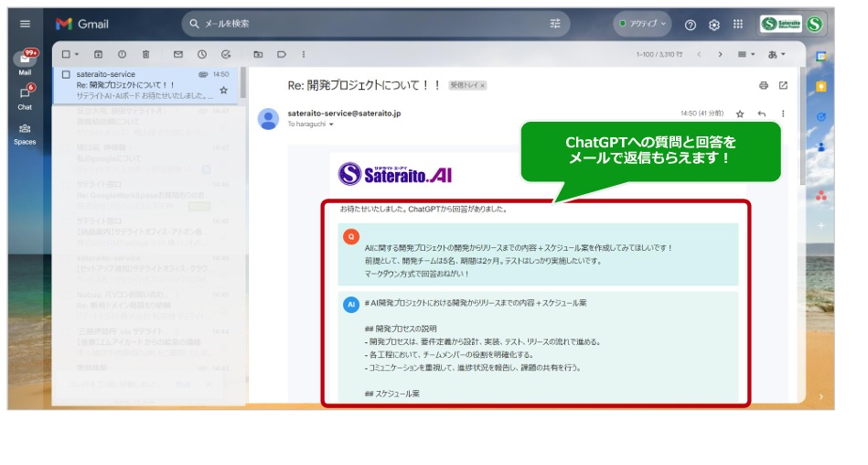
Task: Star the sateraito-service email in list
Action: (x=224, y=90)
